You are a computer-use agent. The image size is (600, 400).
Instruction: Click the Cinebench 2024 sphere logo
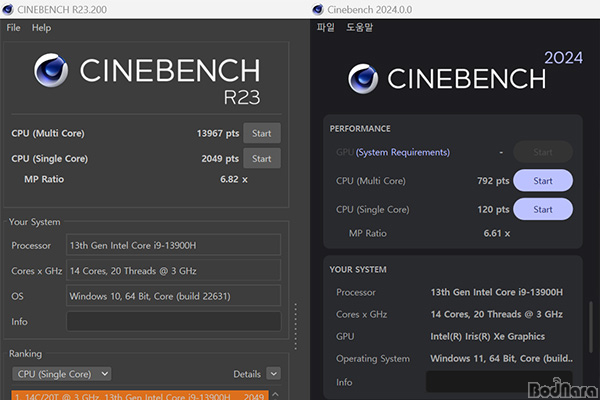coord(363,79)
